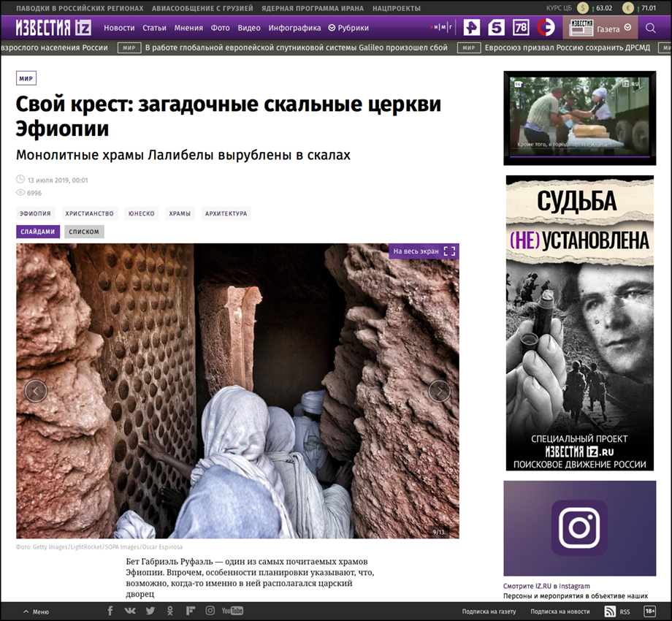Click Смотрите IZ.RU в Instagram link
672x621 pixels.
point(546,586)
